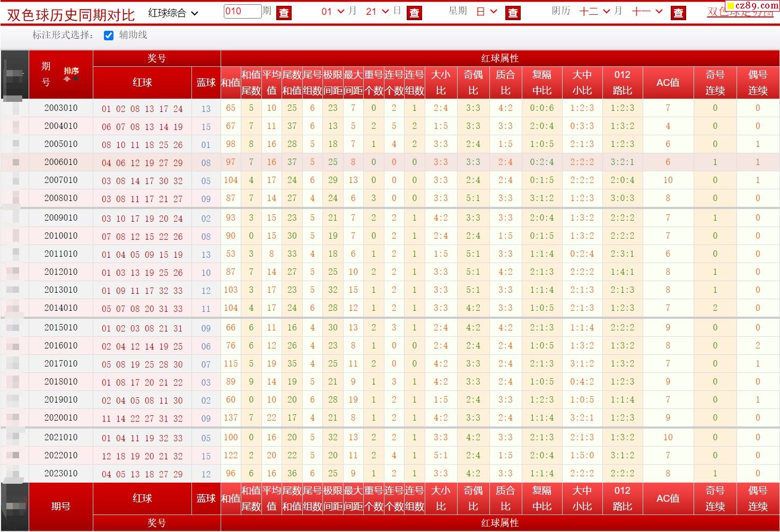Click the top 奇偶比 column header
This screenshot has width=780, height=532.
[x=473, y=83]
